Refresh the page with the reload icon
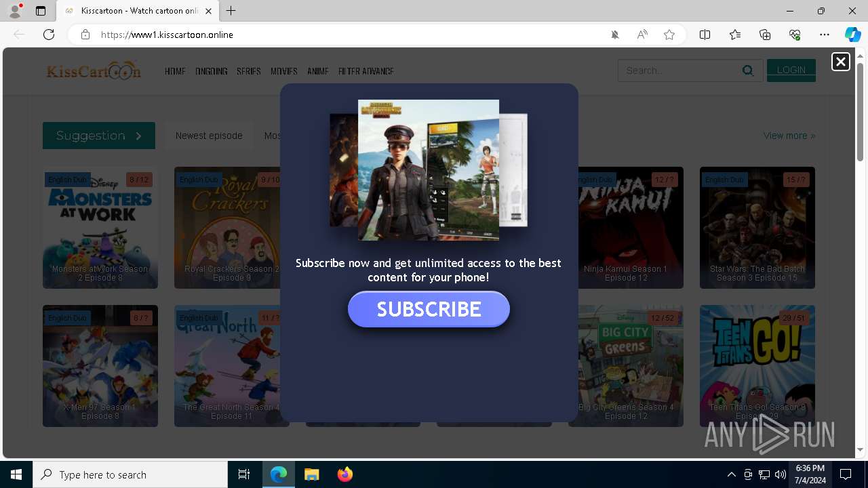Image resolution: width=868 pixels, height=488 pixels. 49,35
